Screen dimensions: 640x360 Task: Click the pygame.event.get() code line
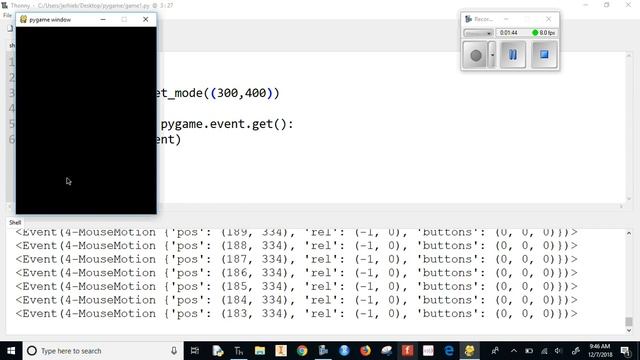pyautogui.click(x=227, y=124)
